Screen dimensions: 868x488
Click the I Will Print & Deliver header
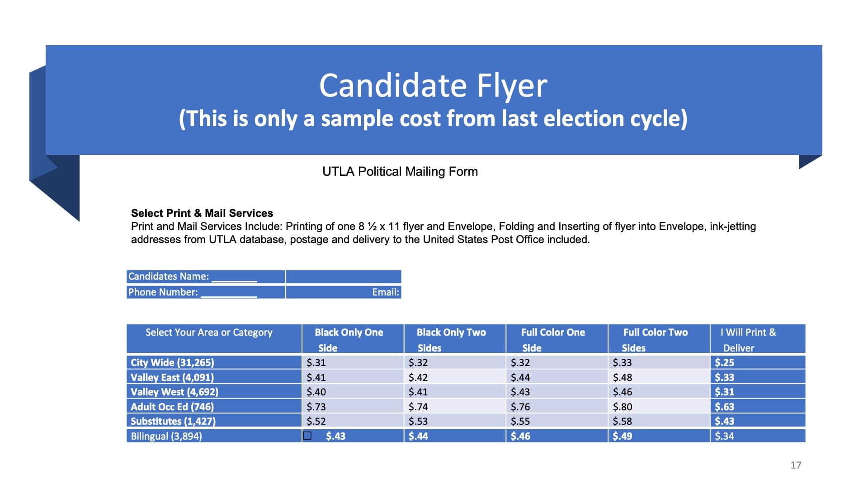click(x=748, y=340)
